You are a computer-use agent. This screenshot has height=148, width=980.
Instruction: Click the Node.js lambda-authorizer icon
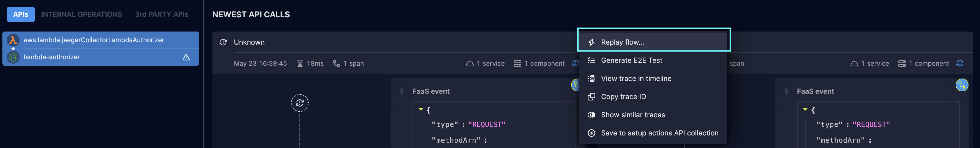point(13,57)
